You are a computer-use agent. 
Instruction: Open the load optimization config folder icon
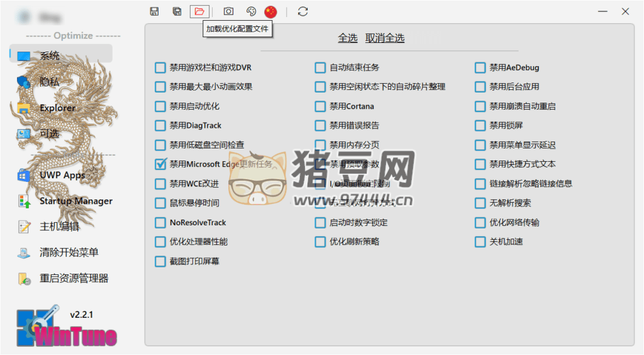click(x=199, y=11)
